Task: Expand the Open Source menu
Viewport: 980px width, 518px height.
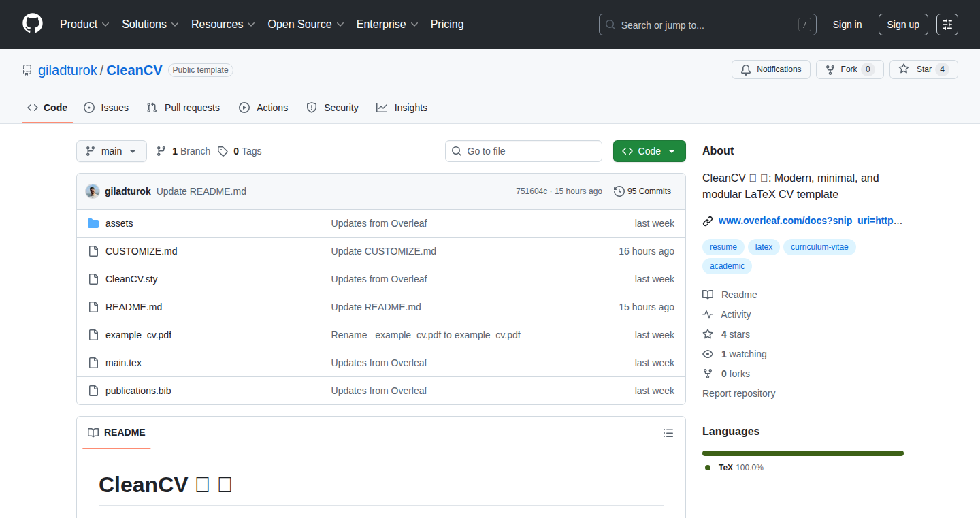Action: tap(306, 25)
